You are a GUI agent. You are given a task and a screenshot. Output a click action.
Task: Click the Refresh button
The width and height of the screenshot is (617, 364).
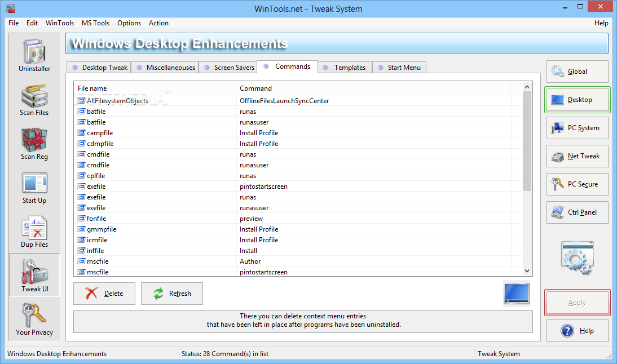[172, 294]
